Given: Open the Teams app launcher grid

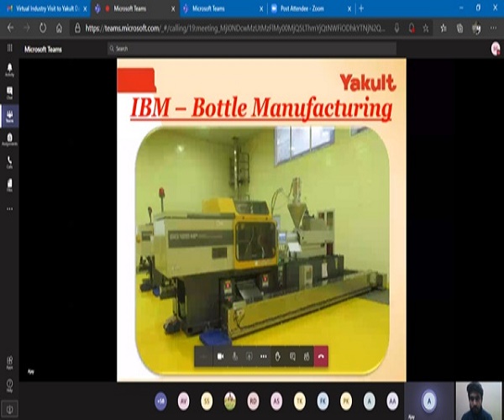Looking at the screenshot, I should point(9,48).
